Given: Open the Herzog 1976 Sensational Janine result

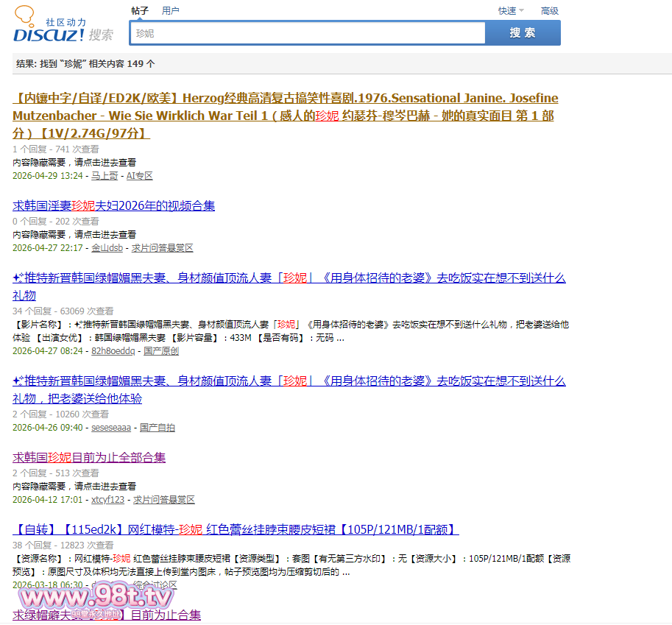Looking at the screenshot, I should [x=286, y=116].
